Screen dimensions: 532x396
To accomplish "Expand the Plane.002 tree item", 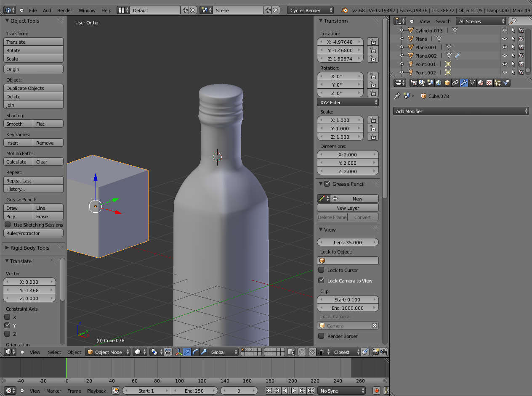I will click(x=402, y=55).
